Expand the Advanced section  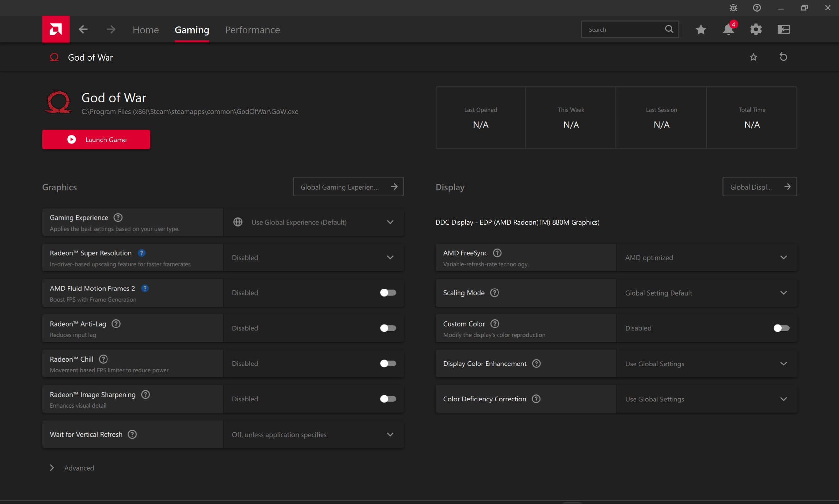tap(72, 468)
